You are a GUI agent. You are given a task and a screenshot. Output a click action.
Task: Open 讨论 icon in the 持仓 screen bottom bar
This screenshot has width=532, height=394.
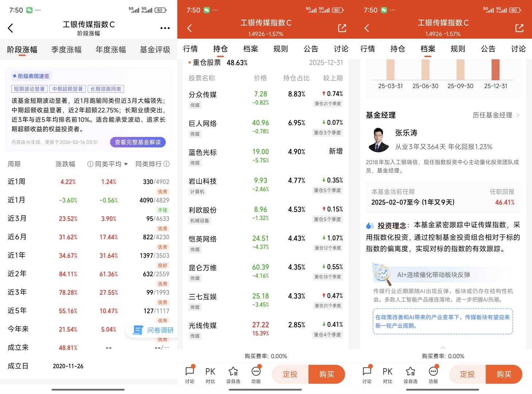[190, 374]
